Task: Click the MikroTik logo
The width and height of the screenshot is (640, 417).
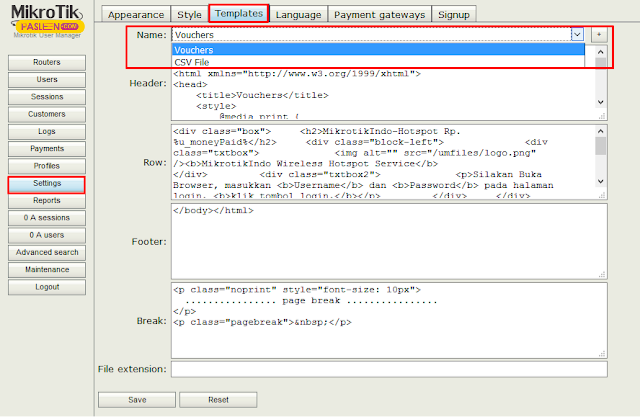Action: pos(47,21)
